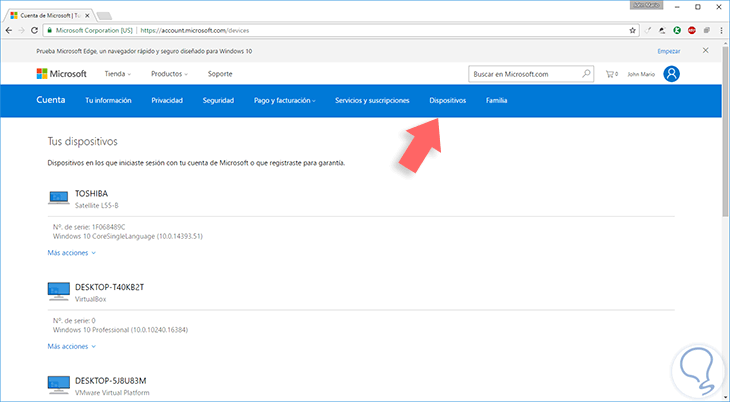The width and height of the screenshot is (730, 402).
Task: Click the Microsoft logo
Action: click(61, 74)
